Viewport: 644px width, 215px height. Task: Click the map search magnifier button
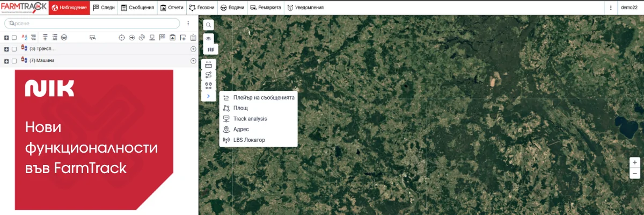tap(208, 25)
